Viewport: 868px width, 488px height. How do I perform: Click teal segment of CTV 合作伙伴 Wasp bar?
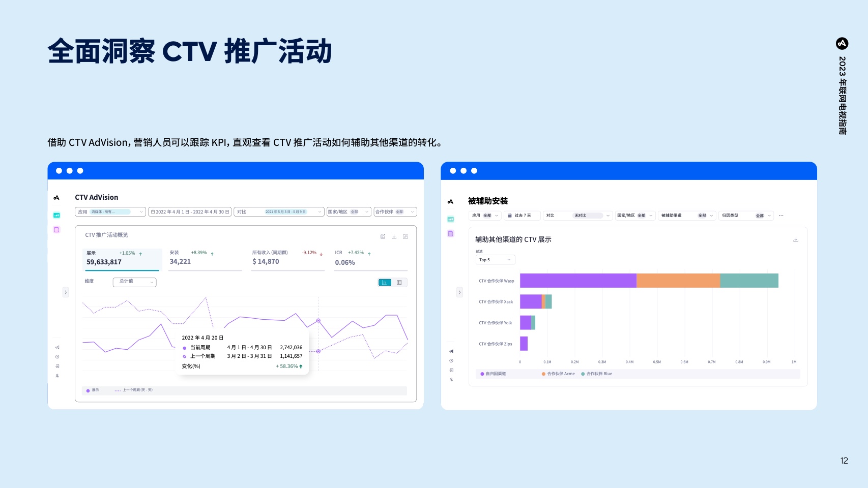tap(749, 281)
